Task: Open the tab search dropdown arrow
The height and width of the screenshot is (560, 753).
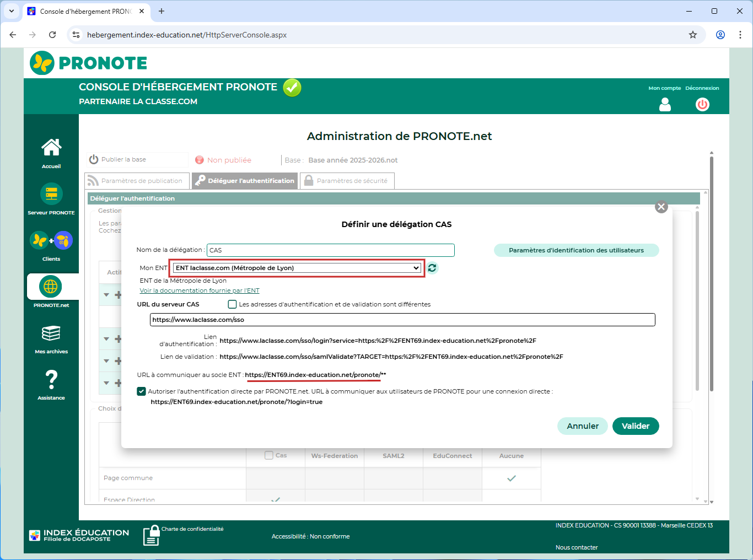Action: coord(11,11)
